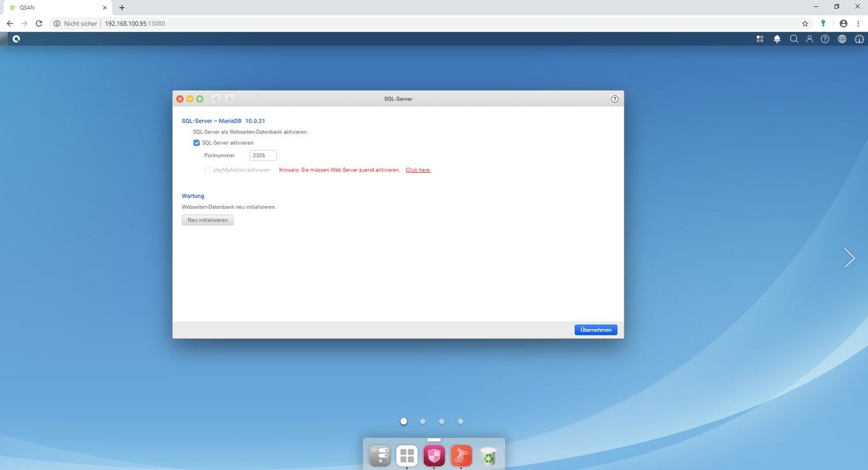868x470 pixels.
Task: Select the second desktop page dot
Action: pos(423,421)
